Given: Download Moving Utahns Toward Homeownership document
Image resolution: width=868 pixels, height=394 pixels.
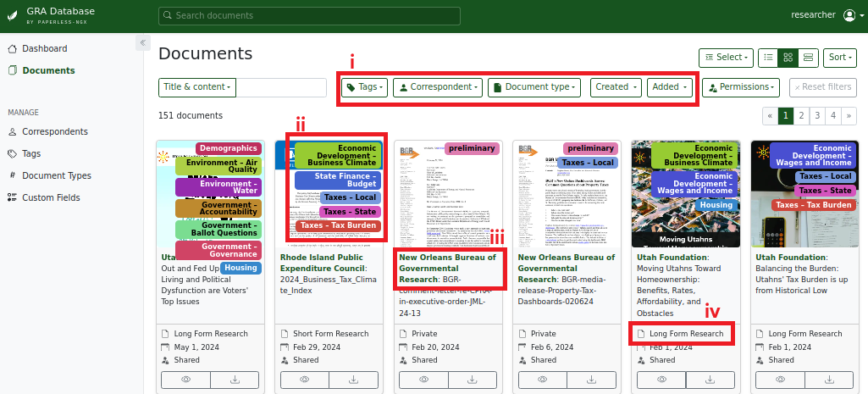Looking at the screenshot, I should click(710, 380).
